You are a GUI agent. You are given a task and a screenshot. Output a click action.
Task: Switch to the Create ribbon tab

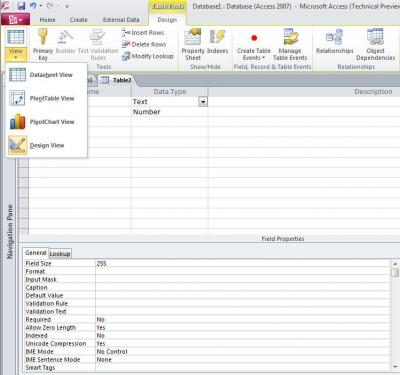pyautogui.click(x=78, y=20)
